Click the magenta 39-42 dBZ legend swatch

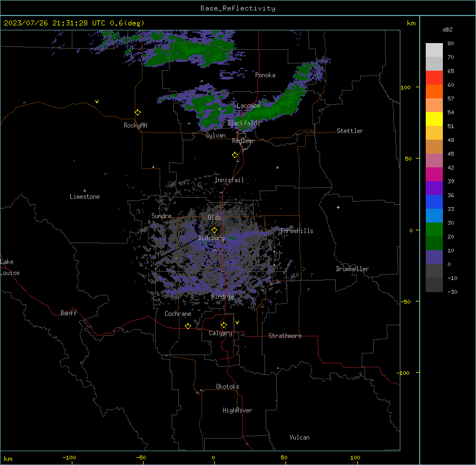(434, 174)
